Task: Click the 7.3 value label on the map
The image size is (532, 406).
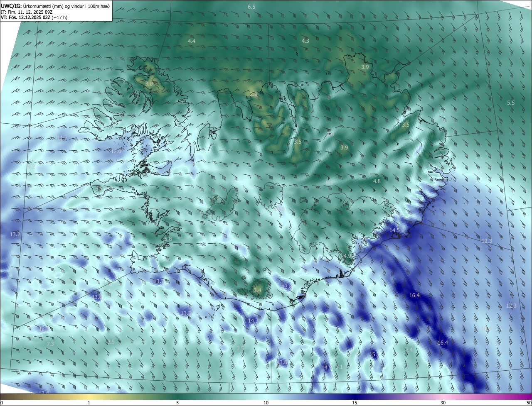Action: (x=50, y=344)
